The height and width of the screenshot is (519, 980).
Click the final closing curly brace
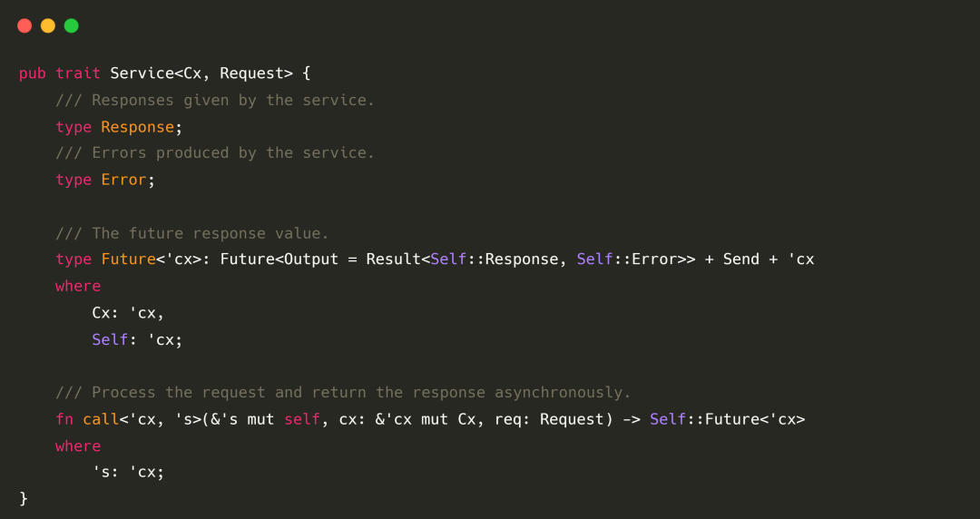point(24,499)
